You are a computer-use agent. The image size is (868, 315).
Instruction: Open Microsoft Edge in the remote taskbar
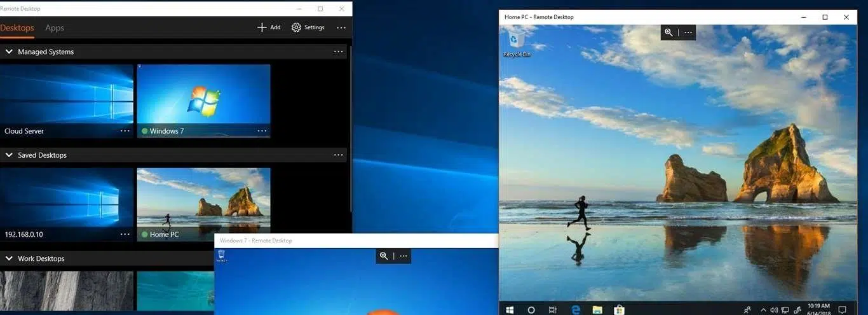[x=576, y=310]
